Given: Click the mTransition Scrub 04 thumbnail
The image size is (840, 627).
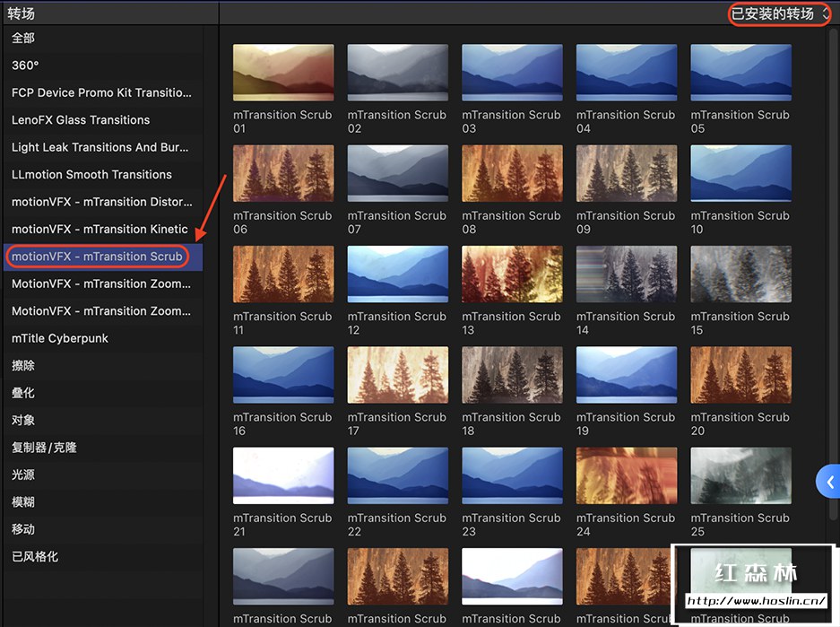Looking at the screenshot, I should [x=627, y=73].
